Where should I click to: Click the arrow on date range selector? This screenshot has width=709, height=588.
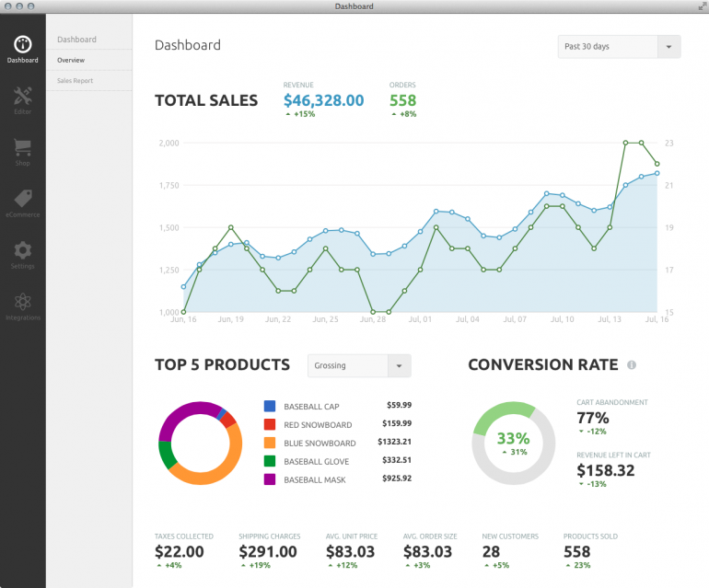click(669, 47)
